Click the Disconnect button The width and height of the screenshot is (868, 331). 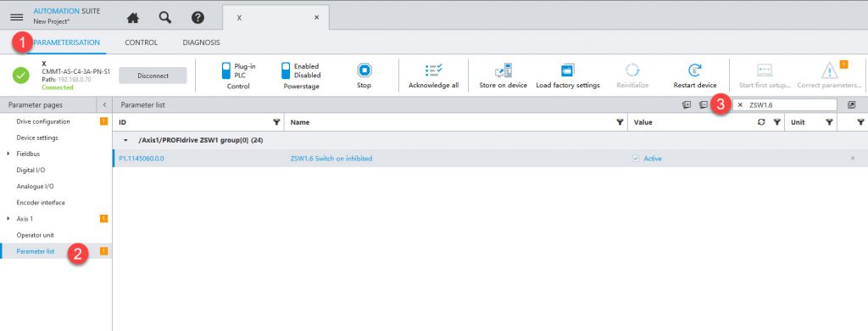point(153,76)
